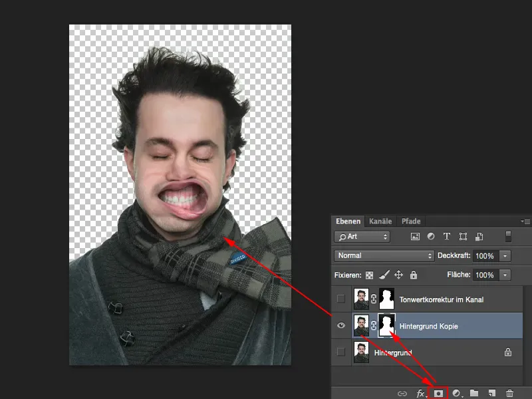This screenshot has height=399, width=532.
Task: Add a layer mask
Action: (x=438, y=393)
